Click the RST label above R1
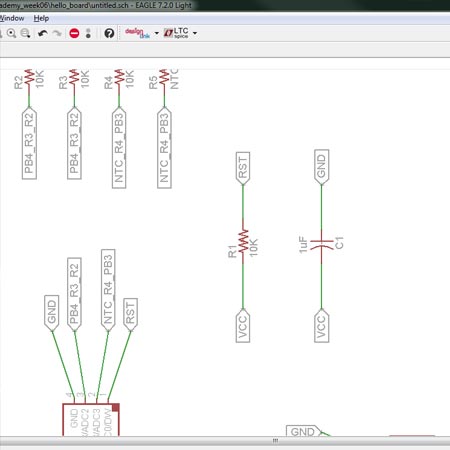Screen dimensions: 450x450 243,168
